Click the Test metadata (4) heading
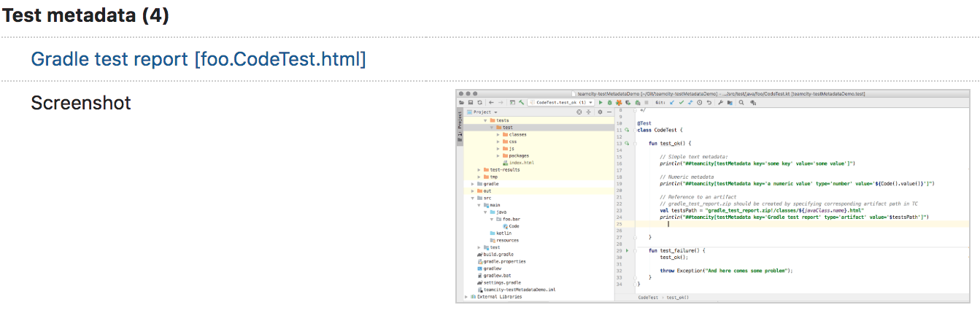Viewport: 980px width, 313px height. tap(87, 16)
